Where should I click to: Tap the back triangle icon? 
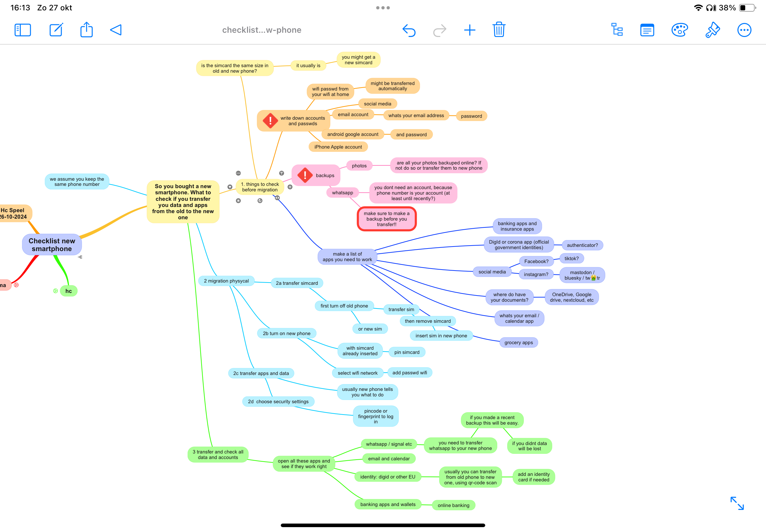click(116, 30)
